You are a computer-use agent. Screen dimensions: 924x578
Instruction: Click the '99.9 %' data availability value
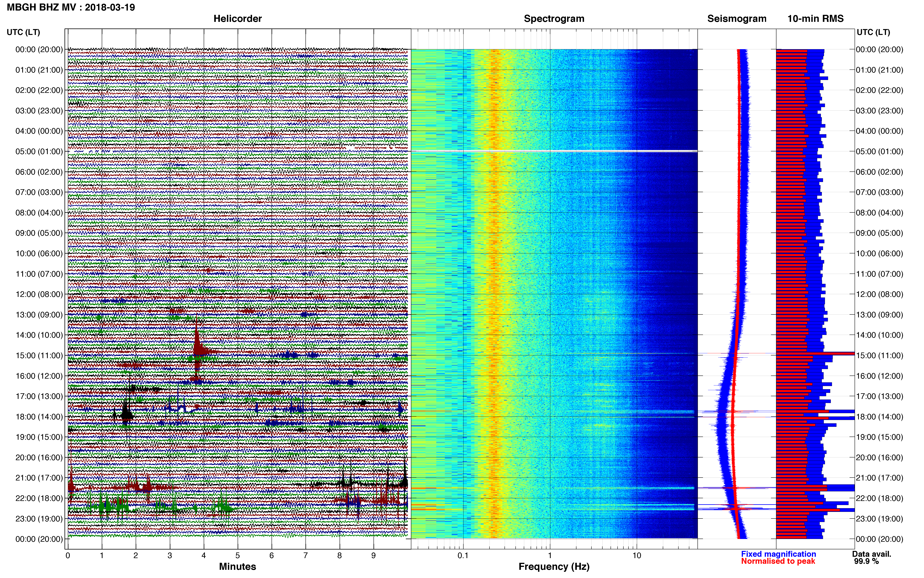(866, 561)
